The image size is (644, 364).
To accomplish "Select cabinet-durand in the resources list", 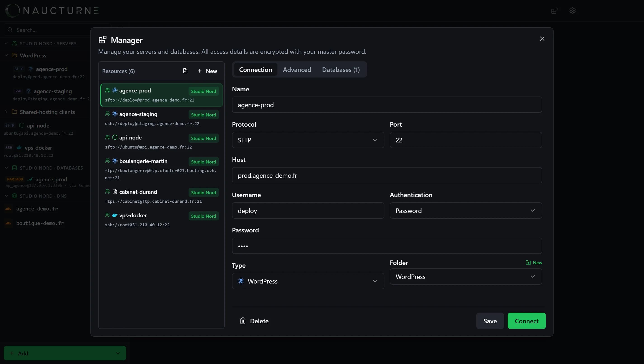I will tap(161, 196).
